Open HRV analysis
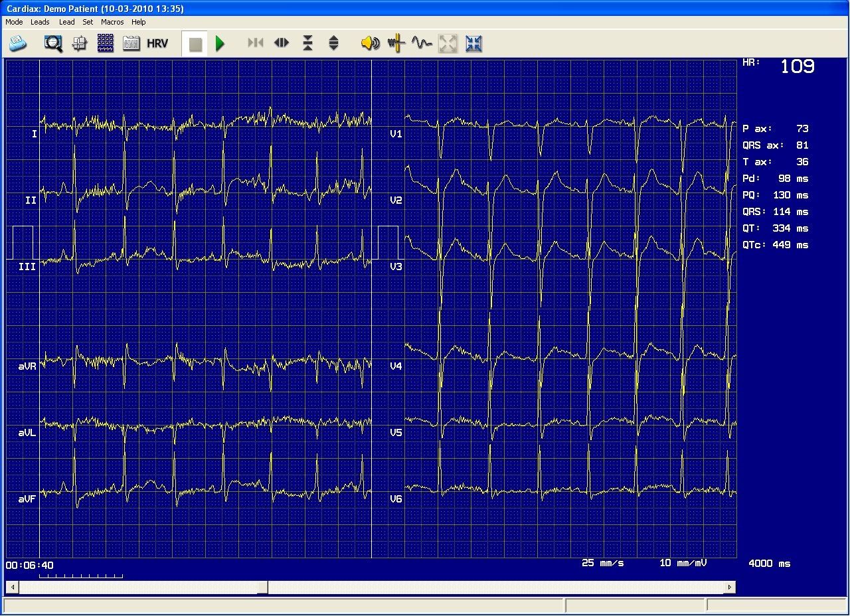Screen dimensions: 850x616 coord(157,44)
